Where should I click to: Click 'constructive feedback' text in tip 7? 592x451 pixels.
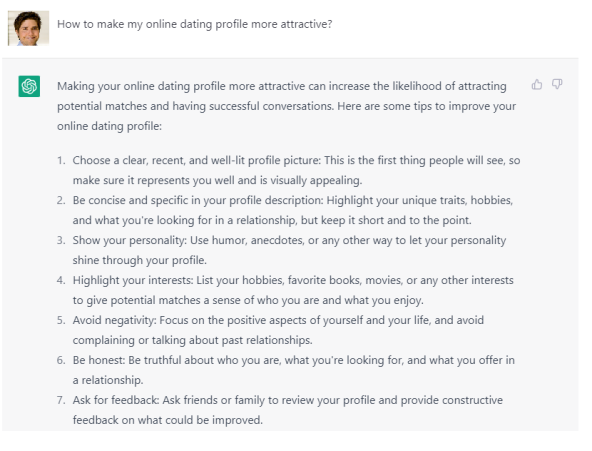[292, 410]
